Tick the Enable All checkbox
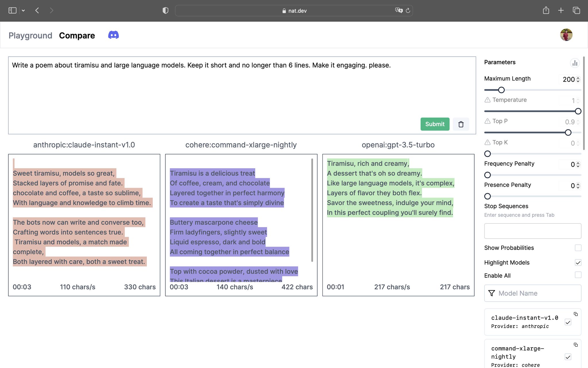 pos(578,275)
